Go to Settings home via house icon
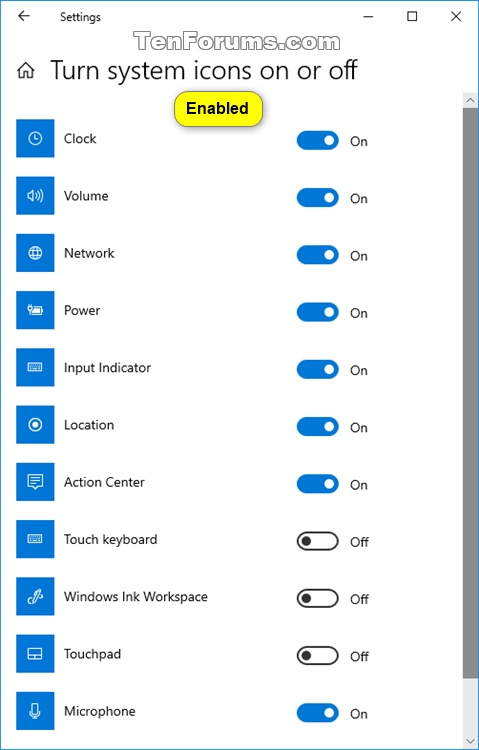Image resolution: width=479 pixels, height=750 pixels. point(26,71)
